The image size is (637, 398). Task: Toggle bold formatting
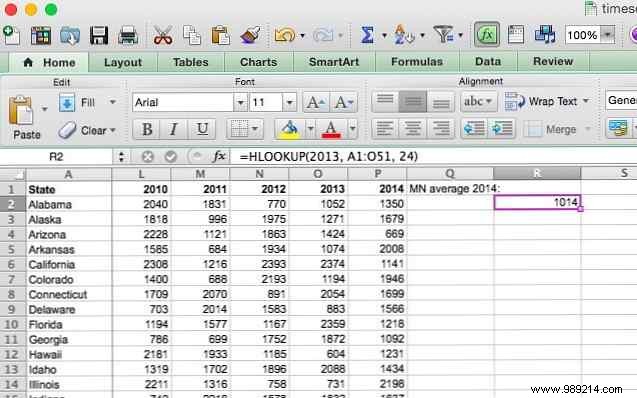click(147, 130)
